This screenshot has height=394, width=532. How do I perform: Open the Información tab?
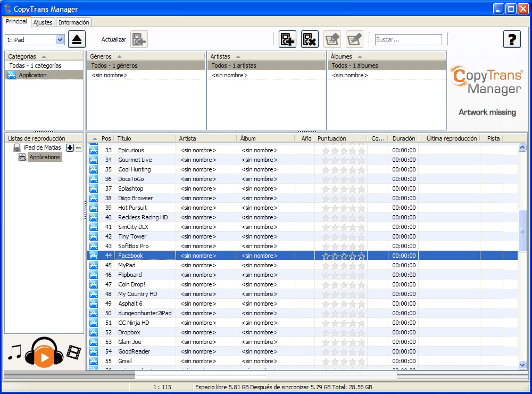[x=73, y=22]
